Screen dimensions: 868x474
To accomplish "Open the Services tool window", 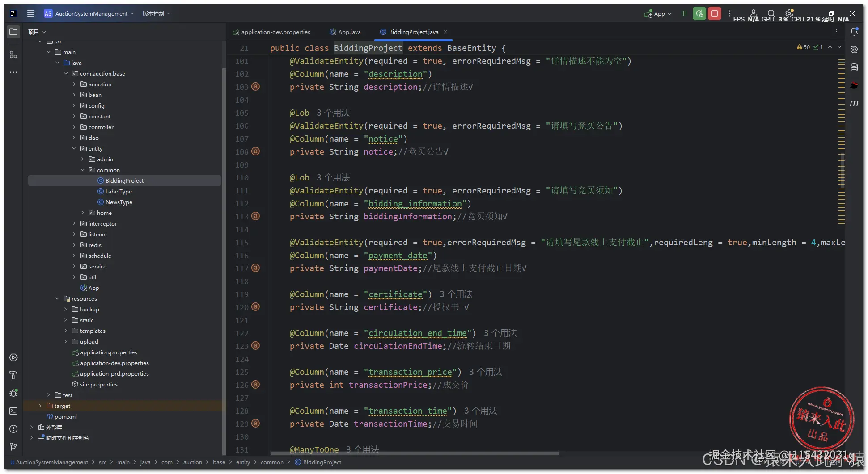I will point(13,357).
